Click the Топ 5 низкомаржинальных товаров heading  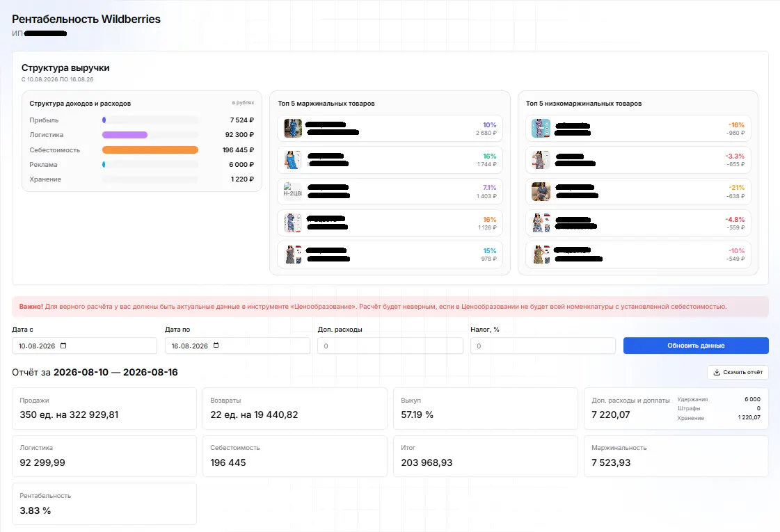pyautogui.click(x=584, y=104)
